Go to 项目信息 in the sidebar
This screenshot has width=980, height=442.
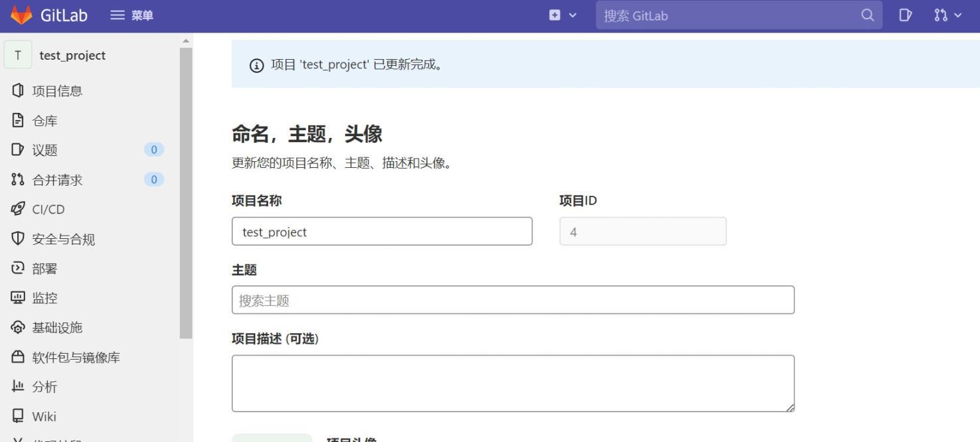pyautogui.click(x=18, y=90)
